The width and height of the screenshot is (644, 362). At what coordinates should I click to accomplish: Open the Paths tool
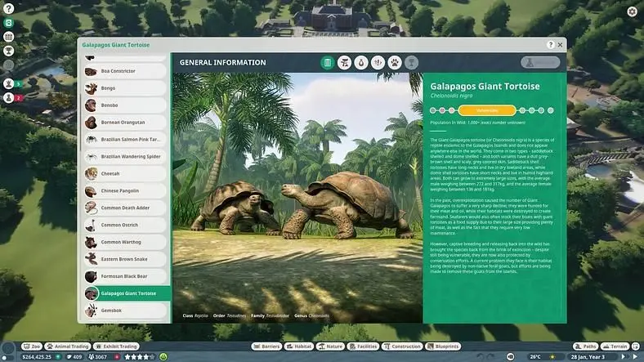pyautogui.click(x=586, y=346)
